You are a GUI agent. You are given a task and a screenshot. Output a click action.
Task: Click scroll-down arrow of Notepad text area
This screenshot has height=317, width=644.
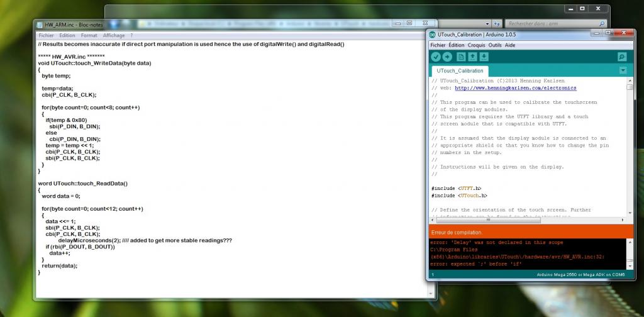431,293
